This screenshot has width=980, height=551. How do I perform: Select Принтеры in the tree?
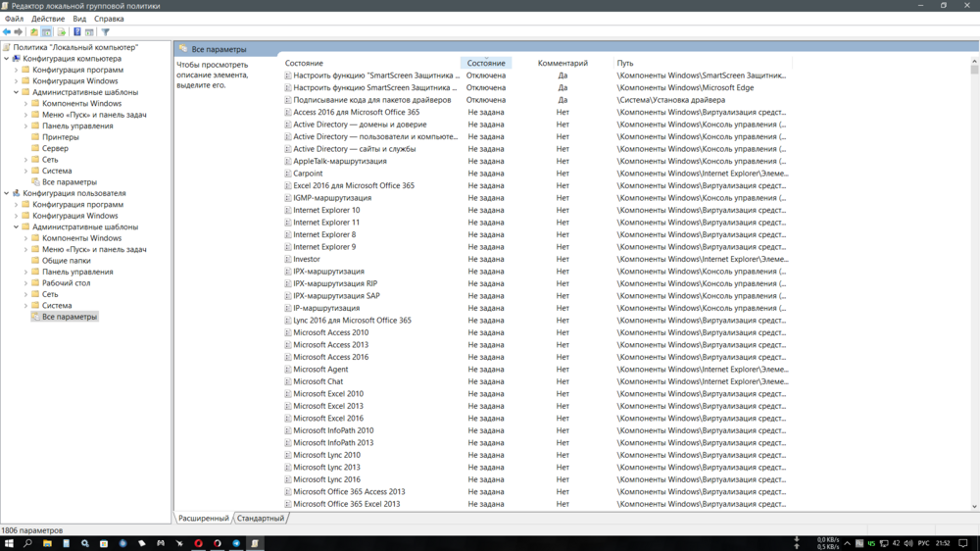point(61,137)
